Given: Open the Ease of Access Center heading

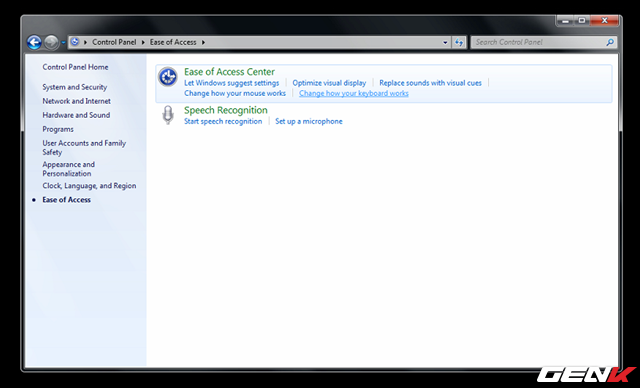Looking at the screenshot, I should pyautogui.click(x=229, y=72).
